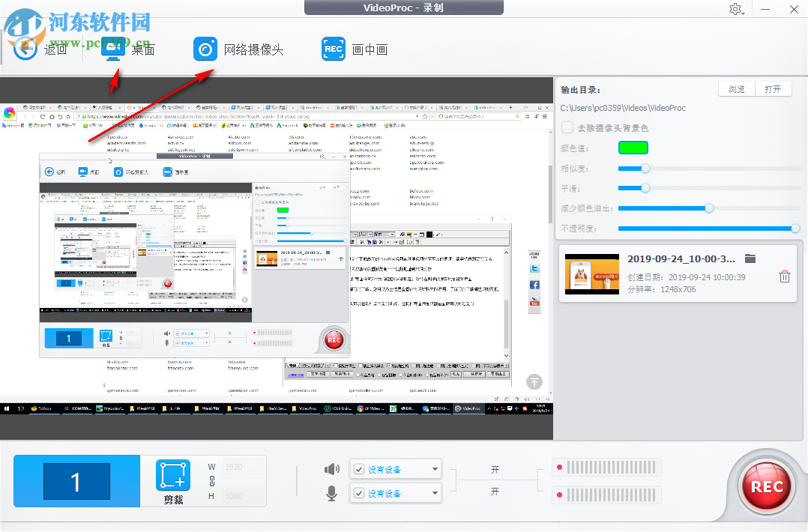
Task: Click the 返回 back arrow icon
Action: click(x=25, y=48)
